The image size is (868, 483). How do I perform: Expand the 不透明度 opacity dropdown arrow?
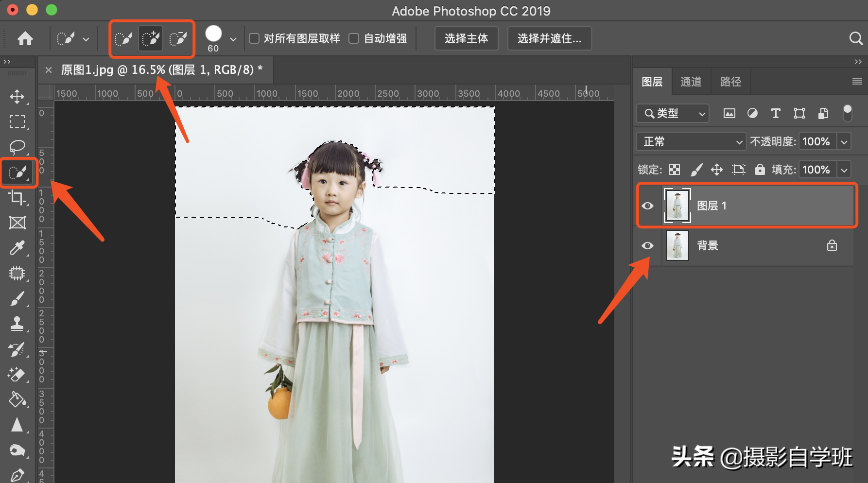point(845,142)
